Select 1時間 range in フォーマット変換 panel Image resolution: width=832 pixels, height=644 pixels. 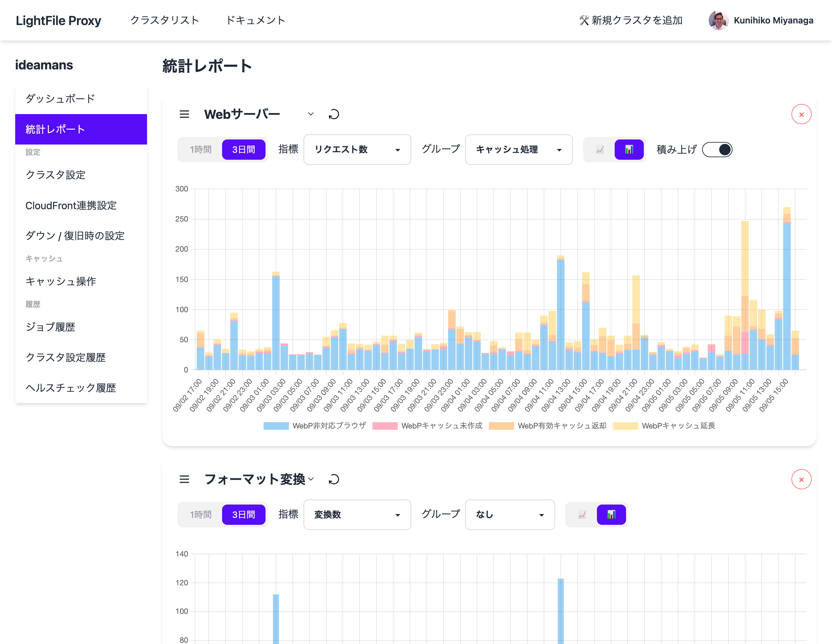coord(201,515)
